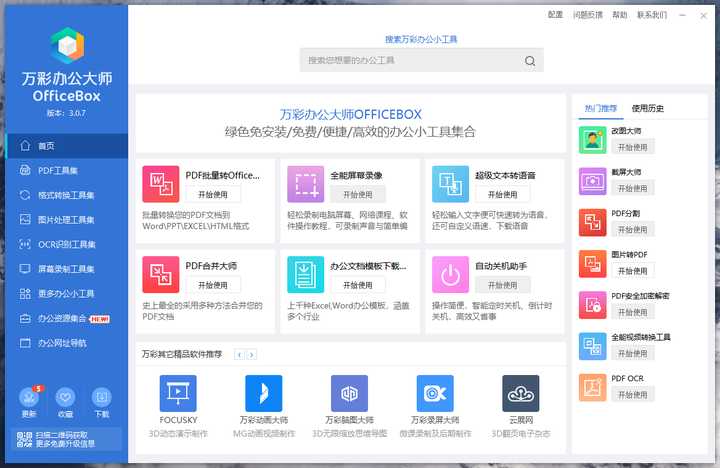Click the 万彩动画大师 icon
The width and height of the screenshot is (720, 468).
[263, 394]
